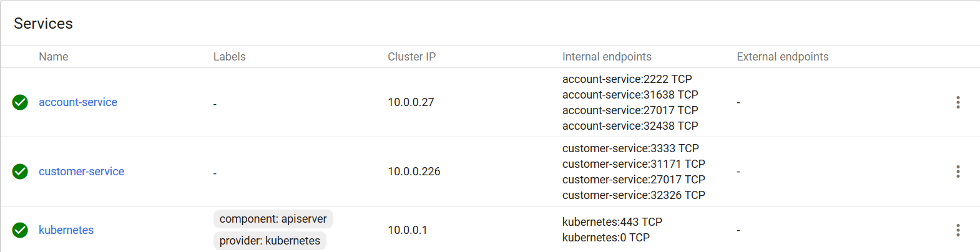980x252 pixels.
Task: Click the Name column header
Action: tap(53, 57)
